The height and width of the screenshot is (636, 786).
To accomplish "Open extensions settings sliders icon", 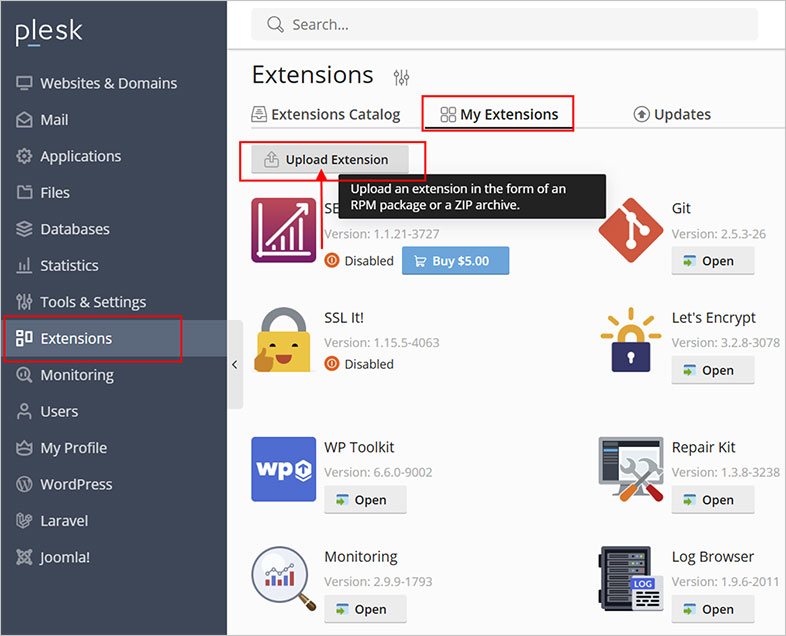I will tap(401, 77).
